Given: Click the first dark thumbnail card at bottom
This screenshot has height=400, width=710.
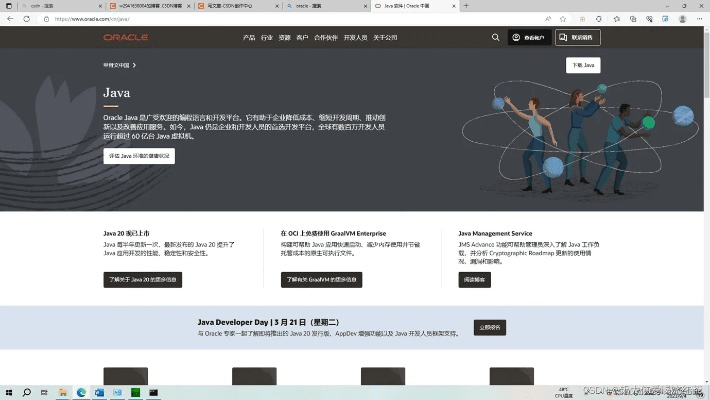Looking at the screenshot, I should [x=125, y=376].
